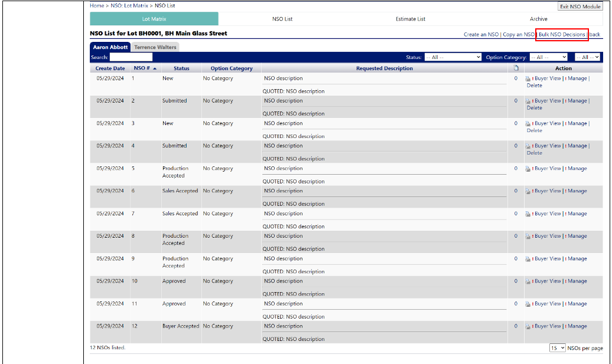Click the Exit NSO Module button
This screenshot has width=612, height=364.
pos(580,6)
